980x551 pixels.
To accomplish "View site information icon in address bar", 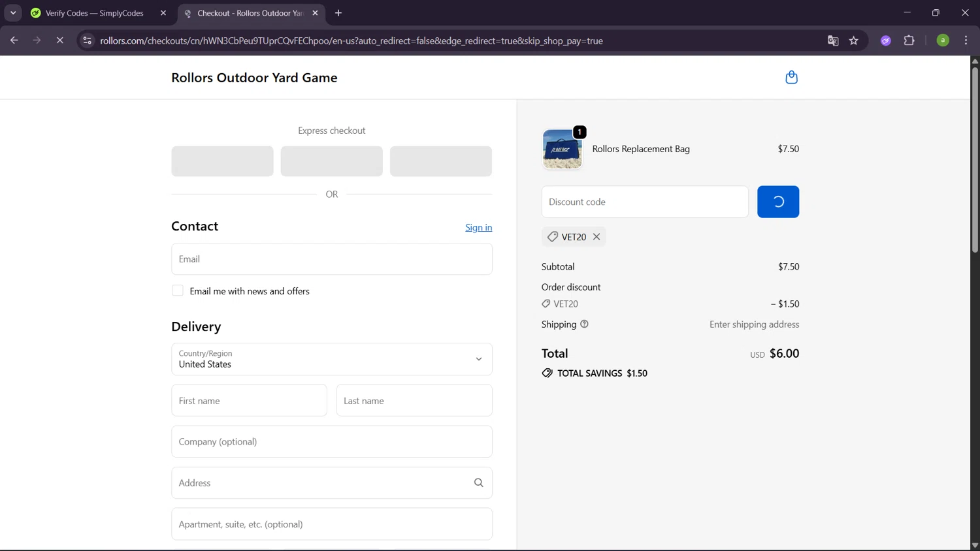I will [87, 40].
